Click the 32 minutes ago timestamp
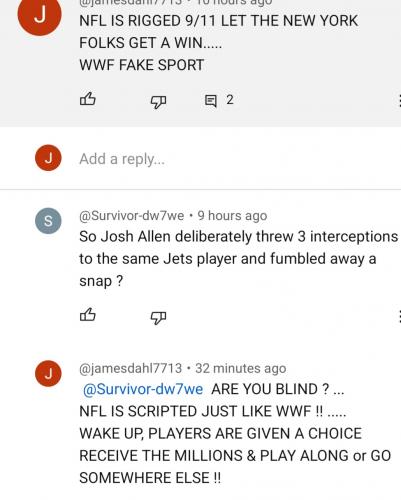401x500 pixels. tap(241, 368)
